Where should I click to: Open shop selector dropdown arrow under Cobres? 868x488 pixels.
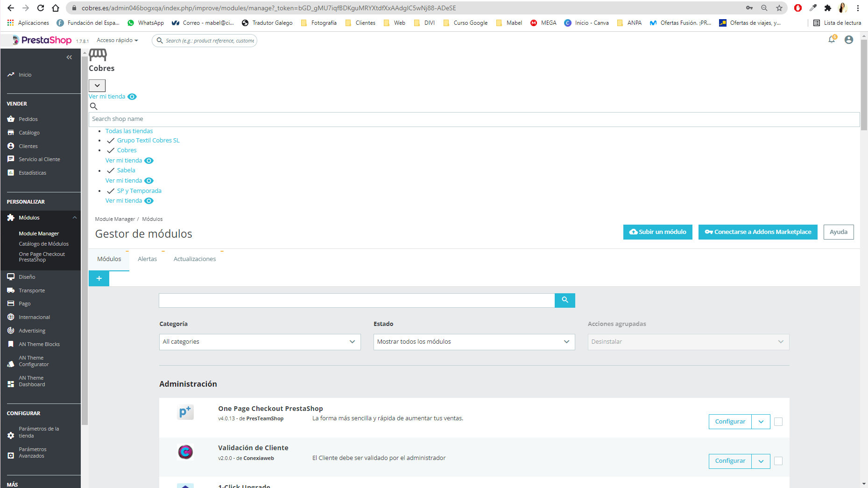point(97,85)
